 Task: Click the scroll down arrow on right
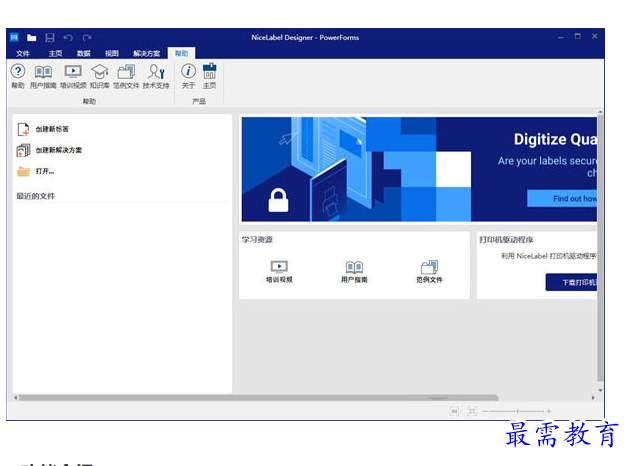click(600, 390)
